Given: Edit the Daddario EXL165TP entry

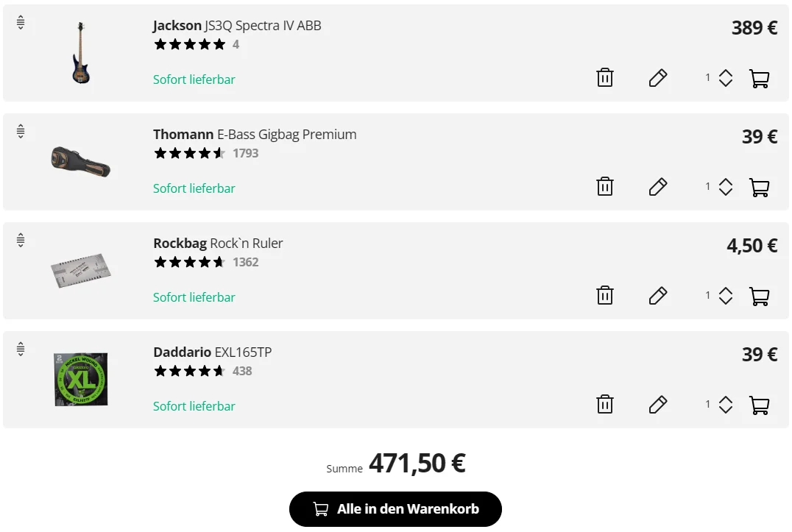Looking at the screenshot, I should coord(657,405).
